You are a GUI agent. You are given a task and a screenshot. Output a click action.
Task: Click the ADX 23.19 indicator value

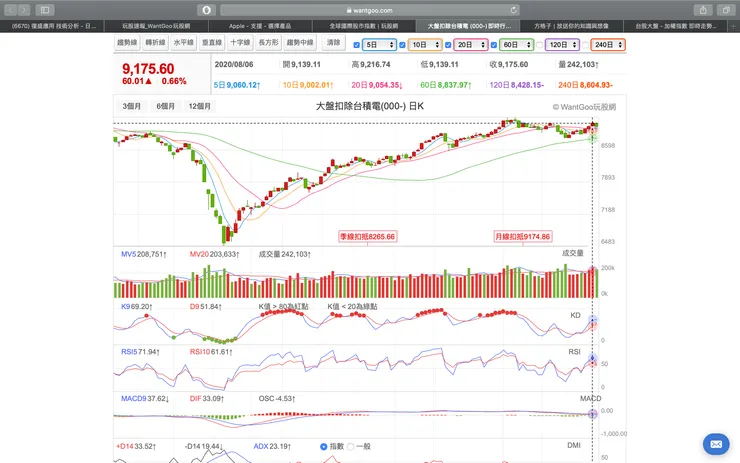[272, 446]
